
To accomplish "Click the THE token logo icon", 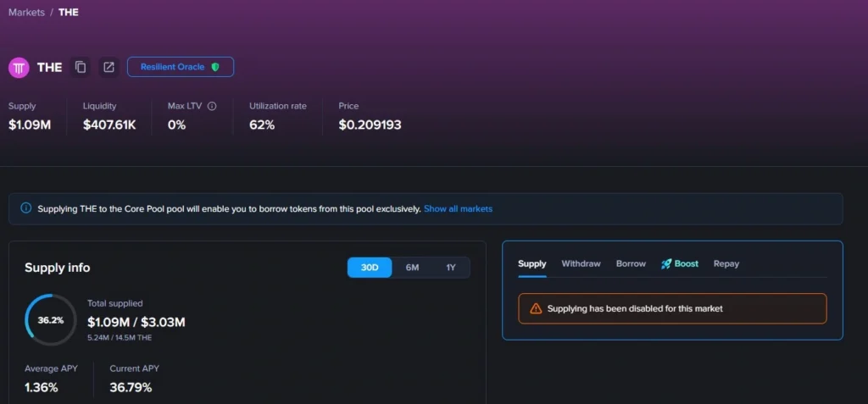I will pos(19,67).
